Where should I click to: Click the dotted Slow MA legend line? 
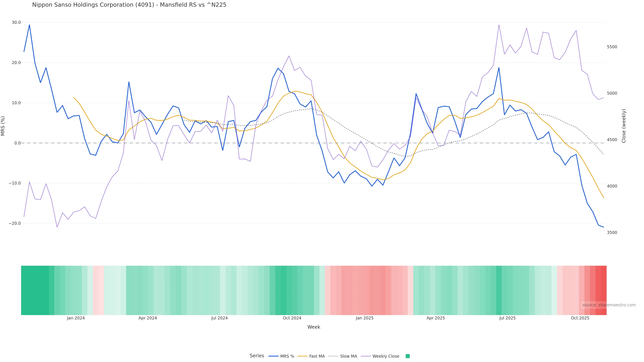[x=333, y=356]
